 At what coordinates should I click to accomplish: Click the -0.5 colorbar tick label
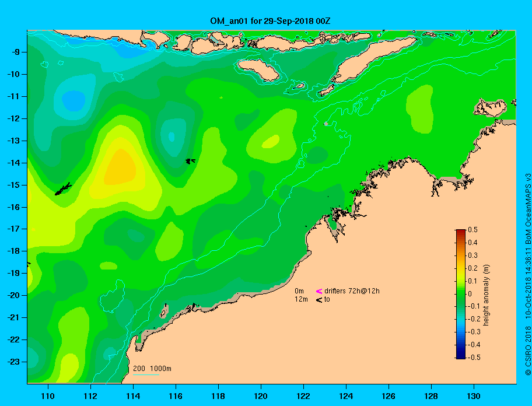[474, 358]
